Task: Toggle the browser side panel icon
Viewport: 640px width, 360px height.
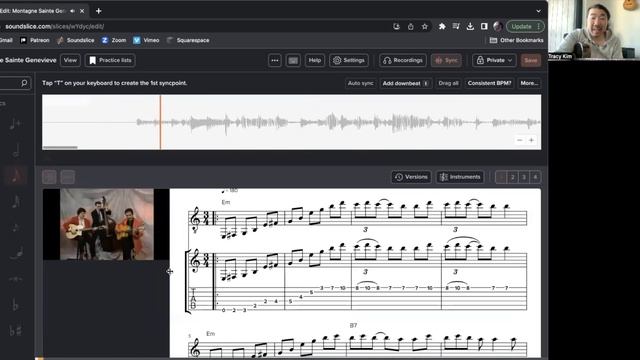Action: pos(484,27)
